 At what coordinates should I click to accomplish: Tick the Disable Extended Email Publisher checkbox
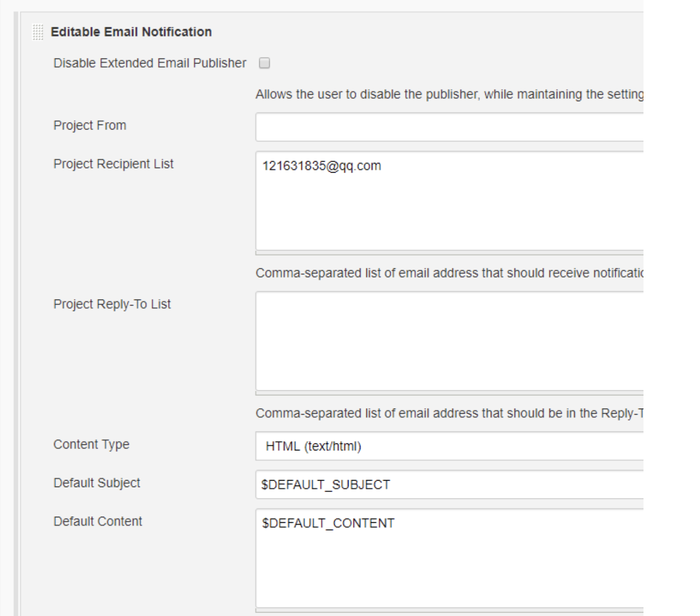pyautogui.click(x=265, y=63)
